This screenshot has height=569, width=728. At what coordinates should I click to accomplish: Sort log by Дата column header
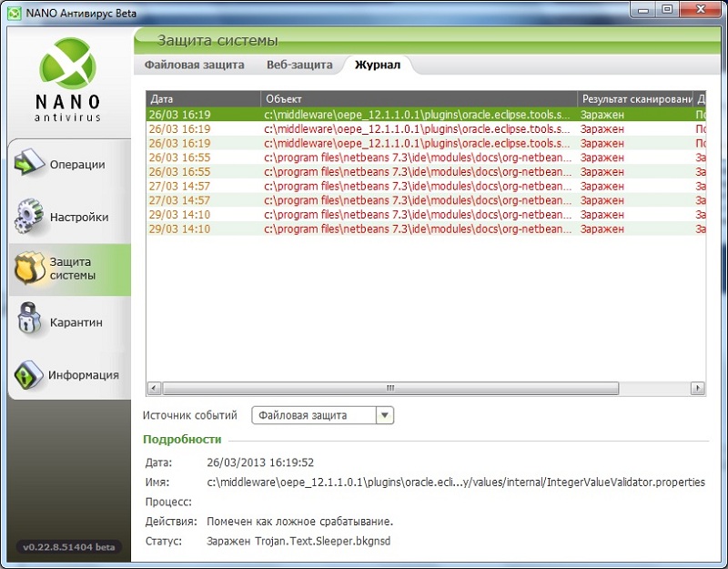(203, 98)
